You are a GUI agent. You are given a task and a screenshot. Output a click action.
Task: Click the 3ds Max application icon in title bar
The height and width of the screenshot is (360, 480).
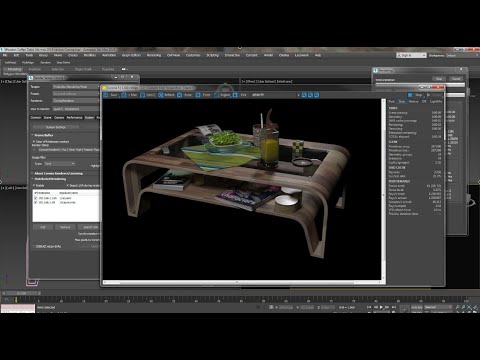[3, 50]
